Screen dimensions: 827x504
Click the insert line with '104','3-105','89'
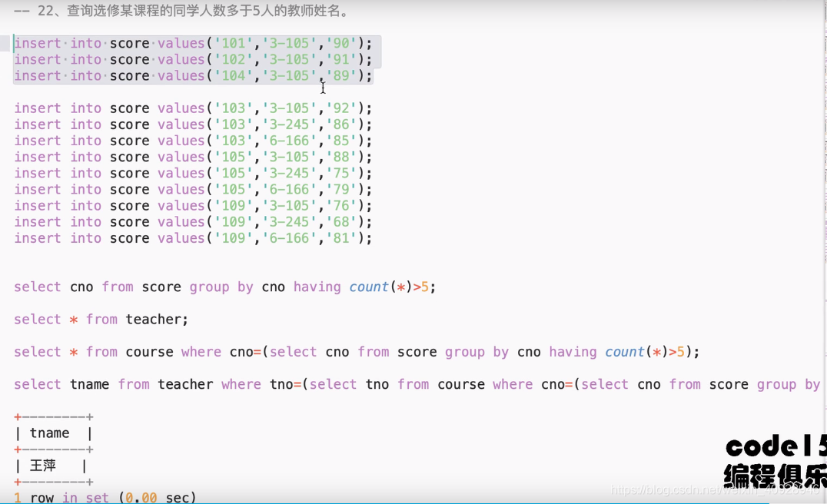[x=193, y=76]
